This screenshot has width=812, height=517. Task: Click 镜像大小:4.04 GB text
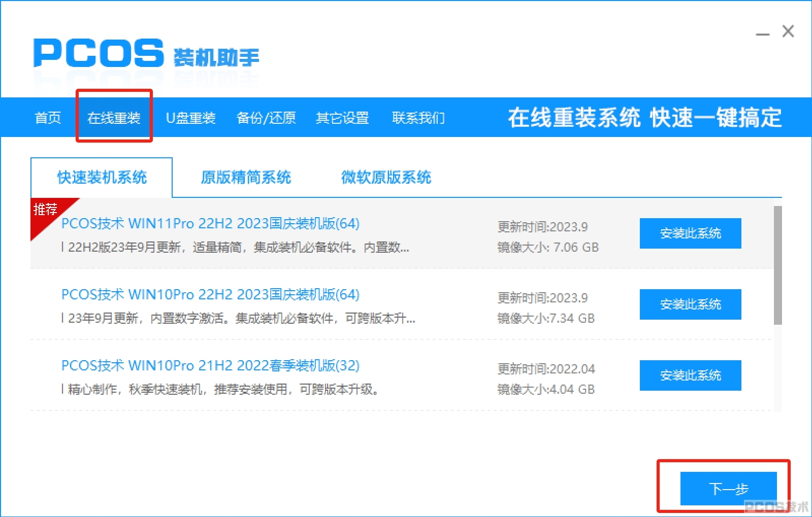click(x=546, y=390)
